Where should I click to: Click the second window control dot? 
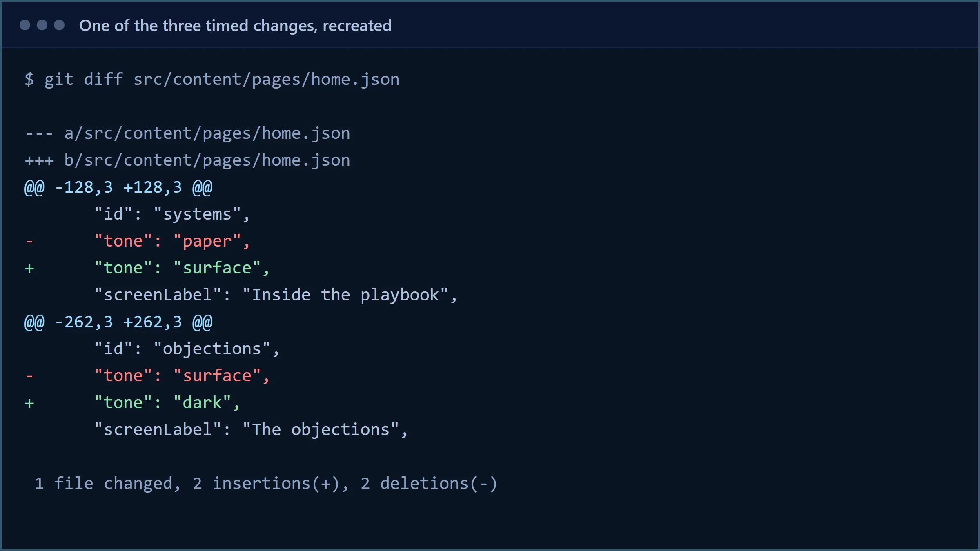coord(42,25)
